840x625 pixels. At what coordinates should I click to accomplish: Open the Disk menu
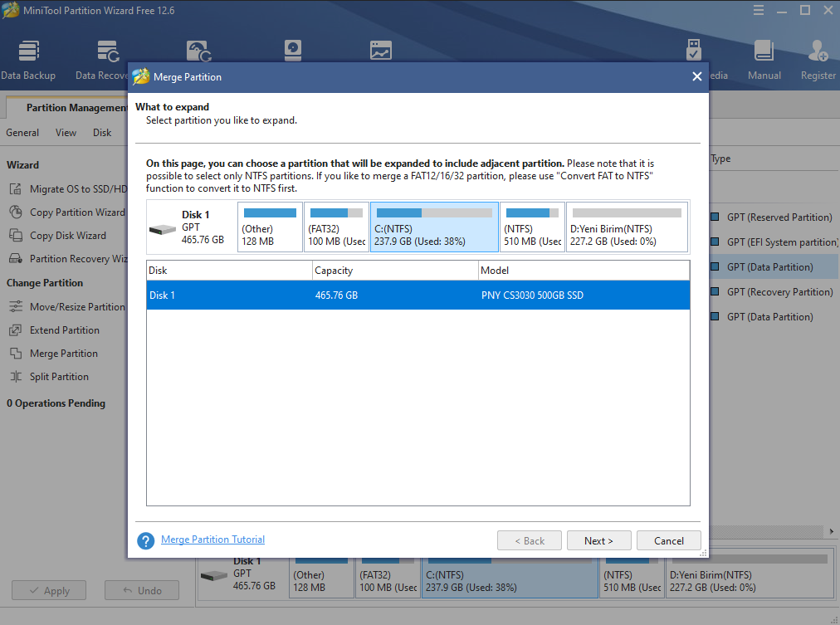102,132
